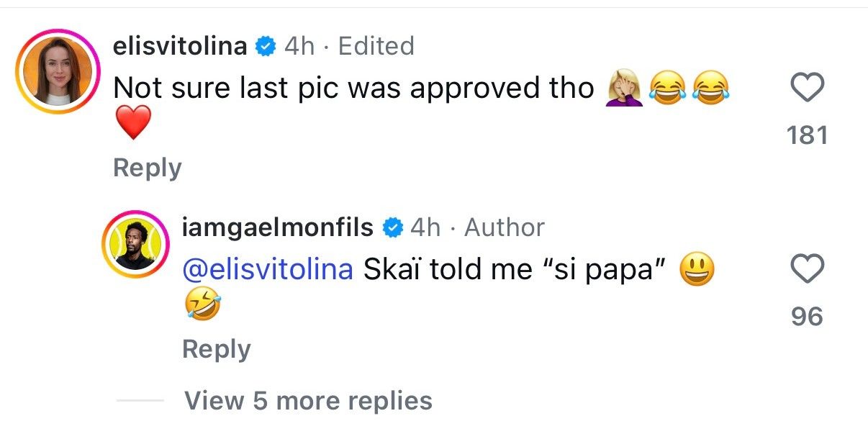Like the elisvitolina comment with the heart
868x434 pixels.
point(808,89)
